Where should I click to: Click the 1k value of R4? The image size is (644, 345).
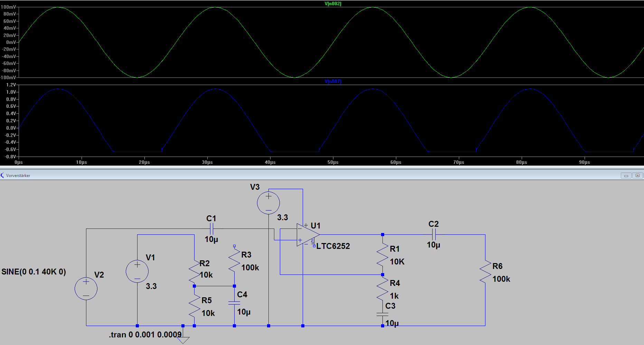click(394, 296)
